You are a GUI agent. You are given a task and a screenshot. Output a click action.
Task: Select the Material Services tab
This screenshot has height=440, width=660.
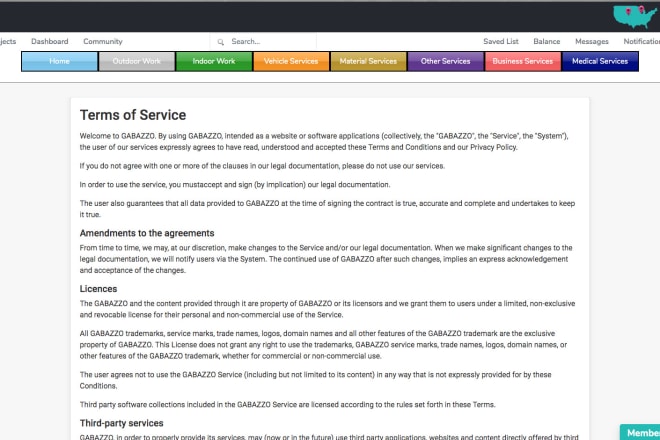click(x=368, y=61)
